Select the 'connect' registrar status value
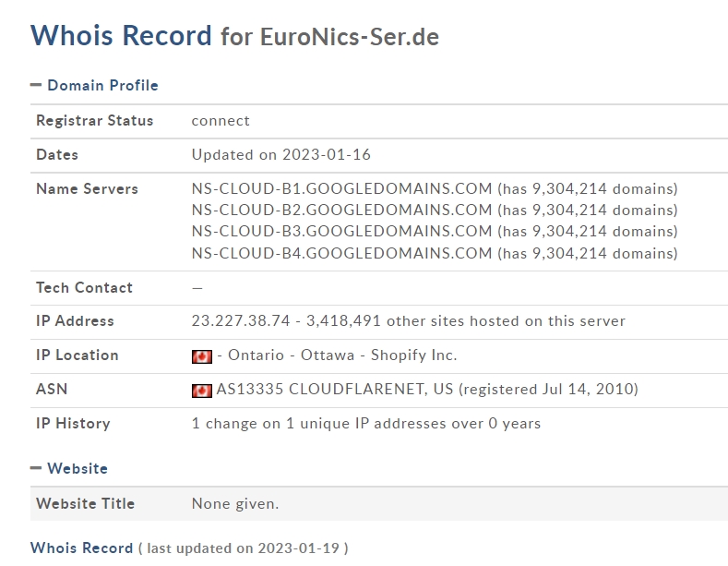Screen dimensions: 728x566 tap(221, 121)
